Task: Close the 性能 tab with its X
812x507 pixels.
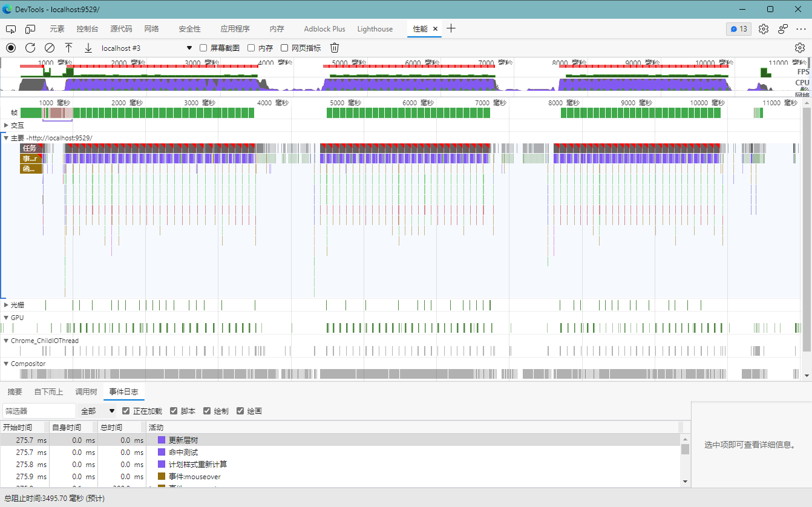Action: click(435, 29)
